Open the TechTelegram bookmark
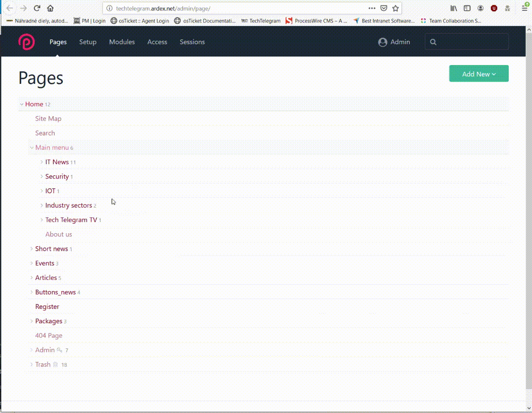The width and height of the screenshot is (532, 413). tap(261, 21)
